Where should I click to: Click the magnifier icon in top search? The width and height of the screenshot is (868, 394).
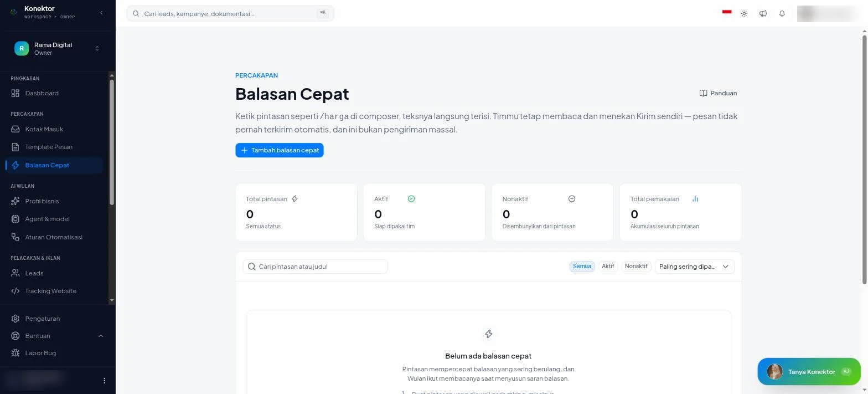tap(136, 13)
